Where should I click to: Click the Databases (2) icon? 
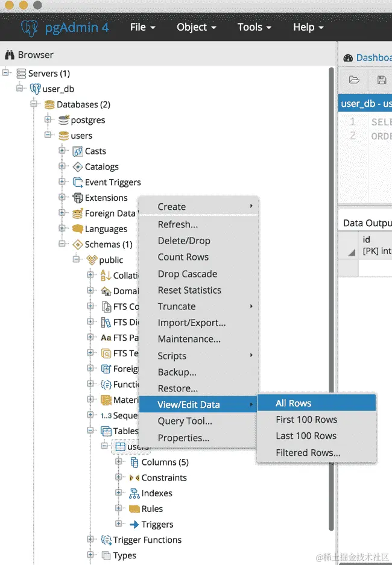click(49, 104)
